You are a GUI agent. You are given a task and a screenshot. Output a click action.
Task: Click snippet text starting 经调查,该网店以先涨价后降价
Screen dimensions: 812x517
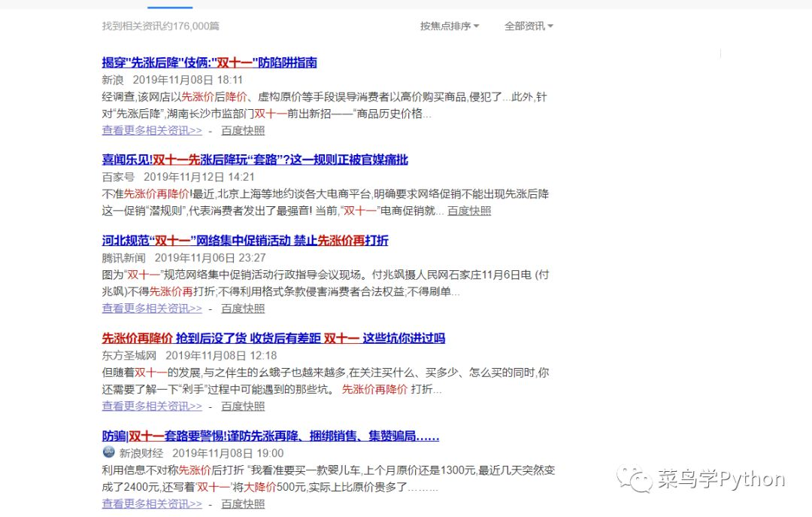(325, 105)
